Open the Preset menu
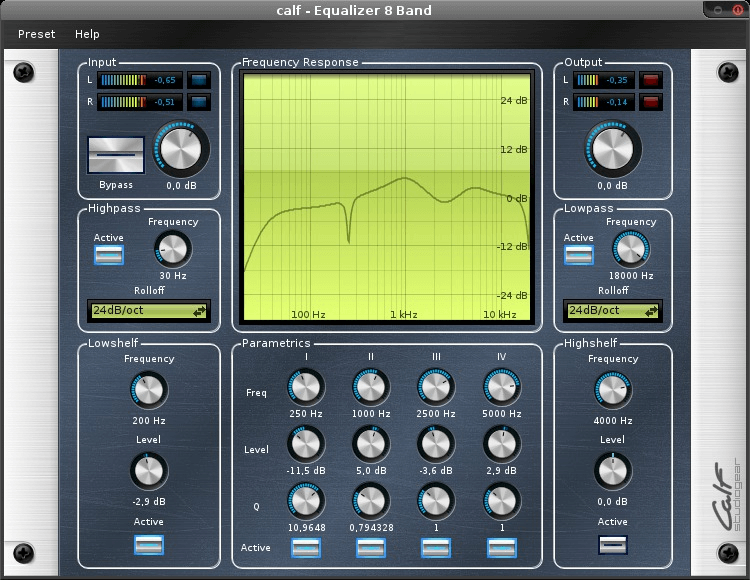 tap(36, 34)
